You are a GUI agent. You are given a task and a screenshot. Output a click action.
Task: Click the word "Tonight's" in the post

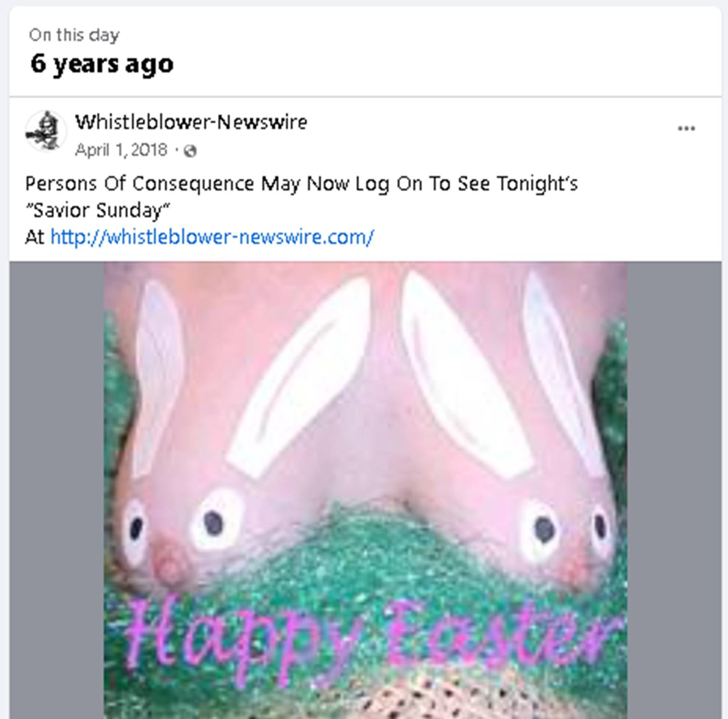(536, 184)
